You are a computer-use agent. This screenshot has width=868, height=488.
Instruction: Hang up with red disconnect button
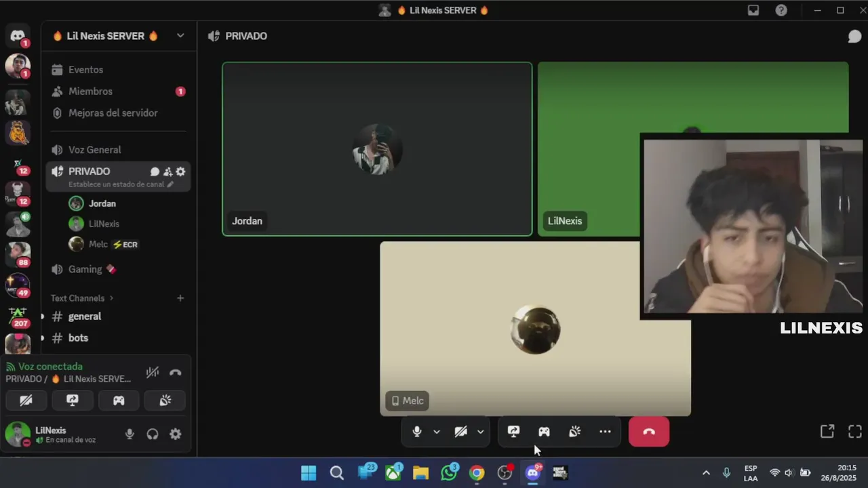point(649,432)
